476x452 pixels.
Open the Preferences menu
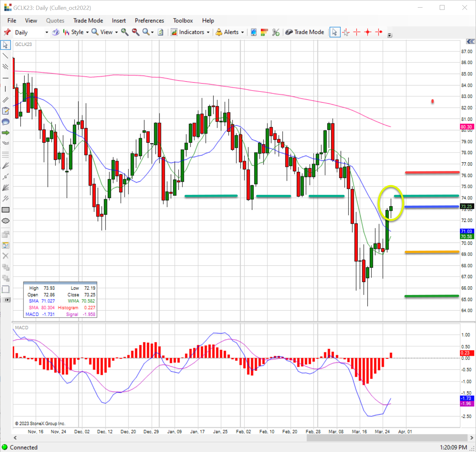pyautogui.click(x=149, y=21)
